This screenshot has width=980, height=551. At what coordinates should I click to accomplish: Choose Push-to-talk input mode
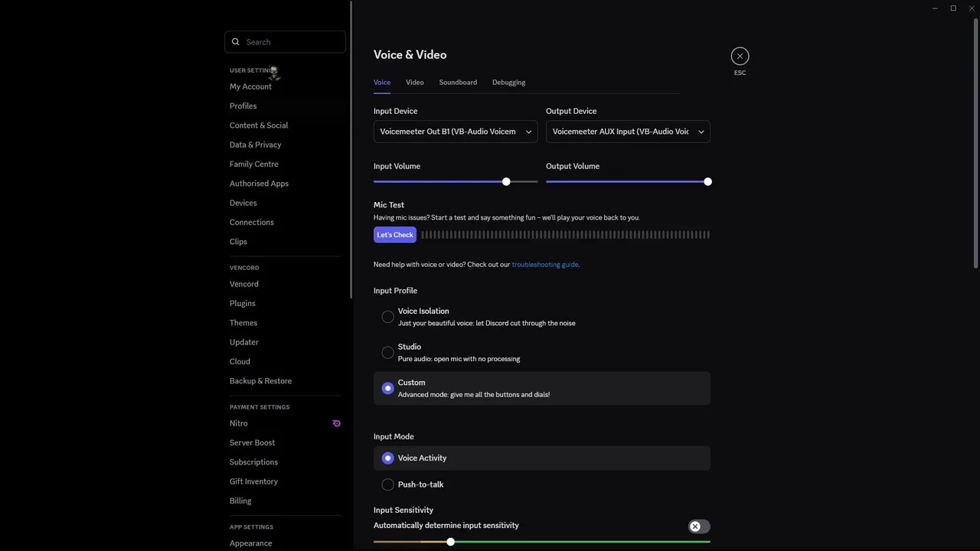(388, 484)
